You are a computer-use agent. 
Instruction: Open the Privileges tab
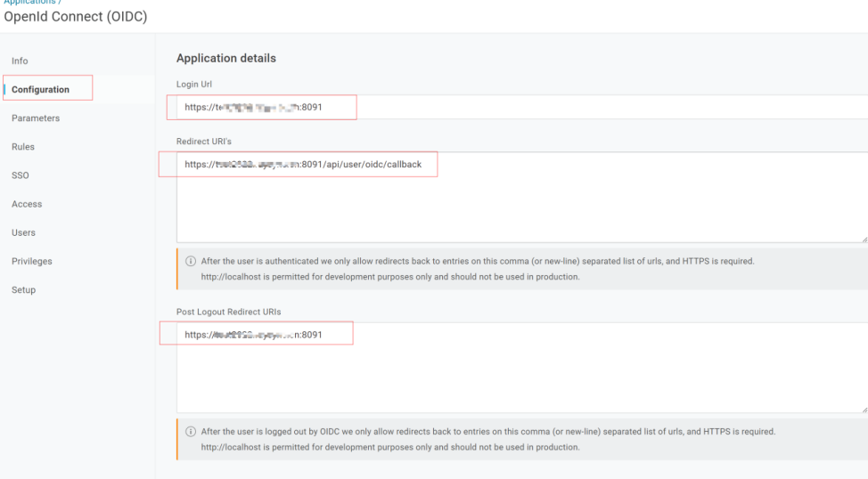[x=32, y=261]
